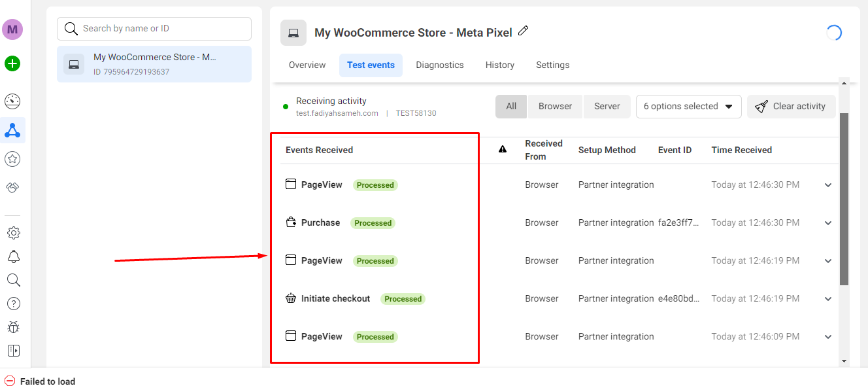Image resolution: width=868 pixels, height=386 pixels.
Task: Click the warning triangle column header
Action: (x=503, y=149)
